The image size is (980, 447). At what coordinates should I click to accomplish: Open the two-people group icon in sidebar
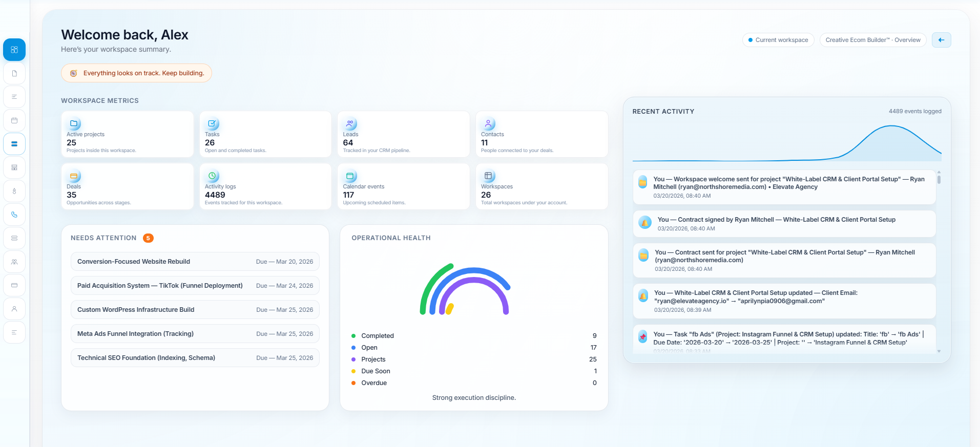14,262
